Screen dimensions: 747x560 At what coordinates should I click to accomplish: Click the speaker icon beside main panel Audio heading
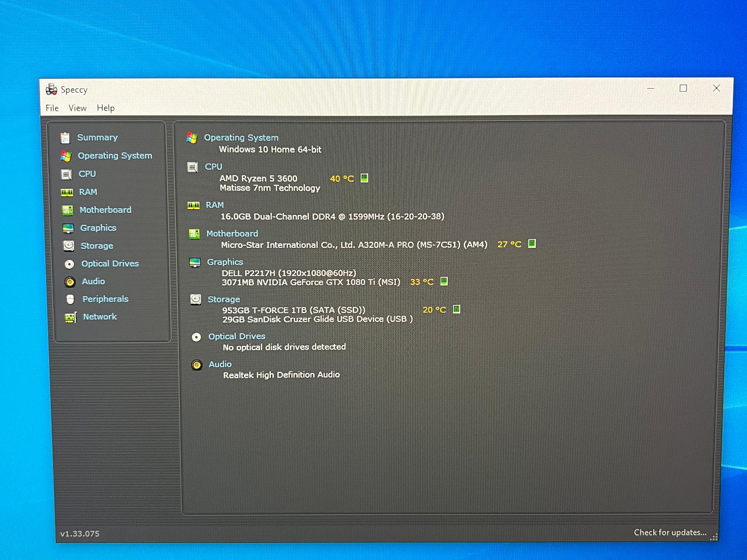point(197,365)
